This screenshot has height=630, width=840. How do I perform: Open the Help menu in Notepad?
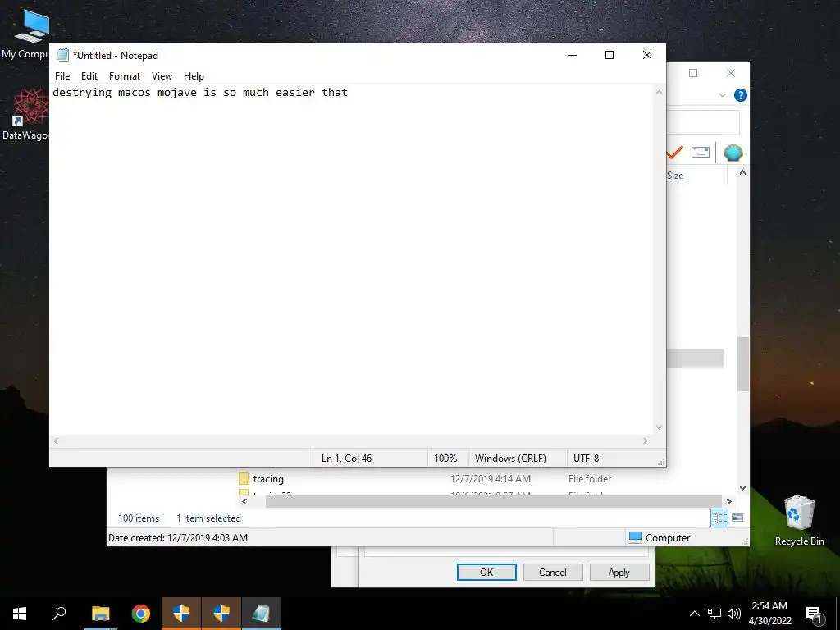(194, 76)
